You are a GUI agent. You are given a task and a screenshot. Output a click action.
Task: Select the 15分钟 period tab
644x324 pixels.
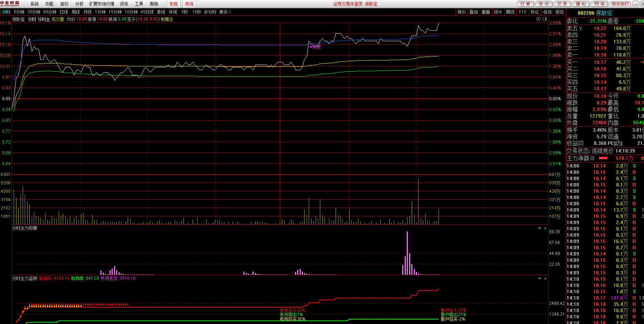(x=115, y=12)
